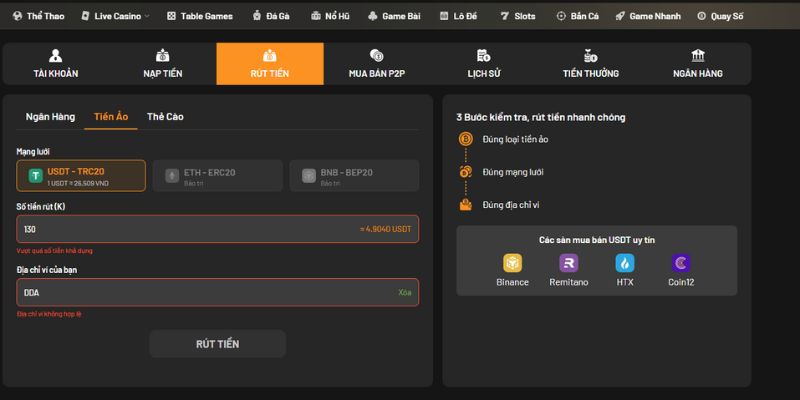
Task: Open Thể Thao sports menu
Action: click(x=40, y=16)
